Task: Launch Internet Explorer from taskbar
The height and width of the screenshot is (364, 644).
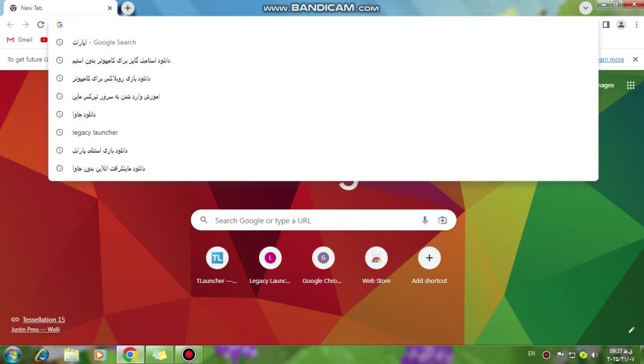Action: [42, 355]
